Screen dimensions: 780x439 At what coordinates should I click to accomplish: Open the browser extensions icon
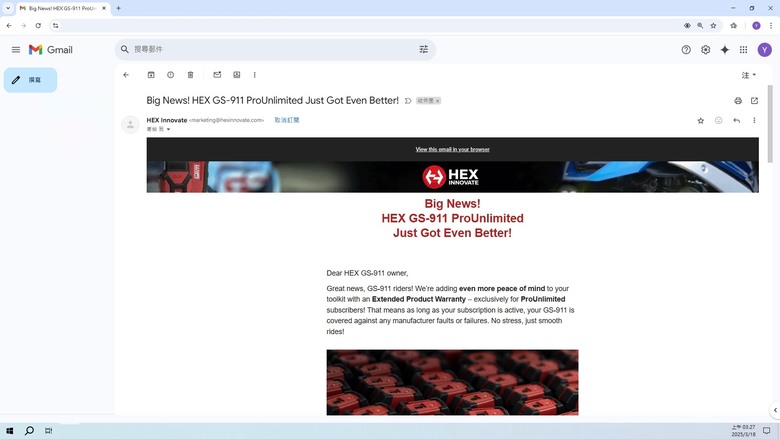pos(733,25)
